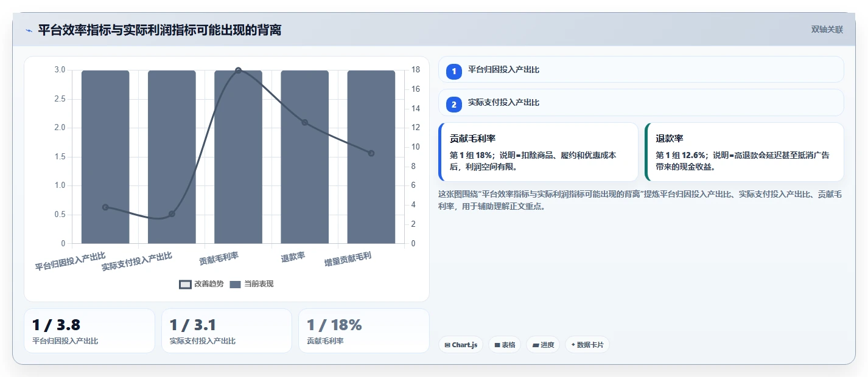Open the 贡献毛利率 info card
The width and height of the screenshot is (868, 377).
pyautogui.click(x=538, y=152)
